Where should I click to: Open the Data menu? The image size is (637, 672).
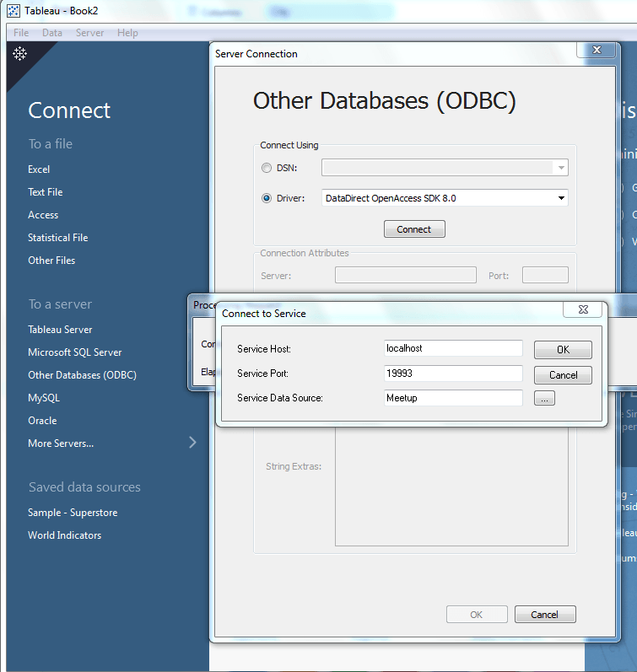coord(52,33)
